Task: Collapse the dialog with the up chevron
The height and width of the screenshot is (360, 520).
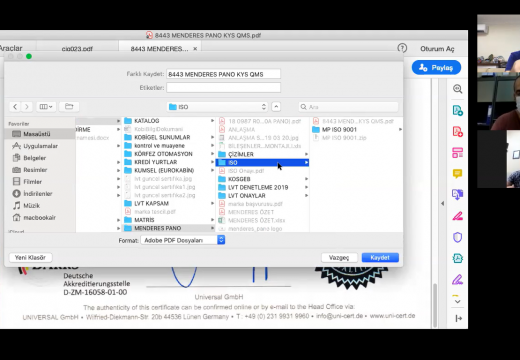Action: click(276, 107)
